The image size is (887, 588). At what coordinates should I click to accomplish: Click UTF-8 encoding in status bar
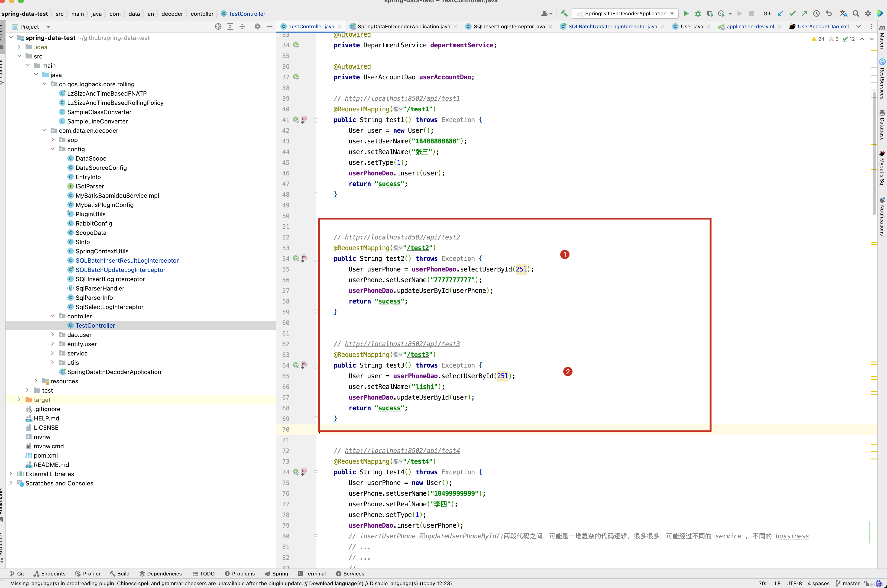click(x=794, y=583)
